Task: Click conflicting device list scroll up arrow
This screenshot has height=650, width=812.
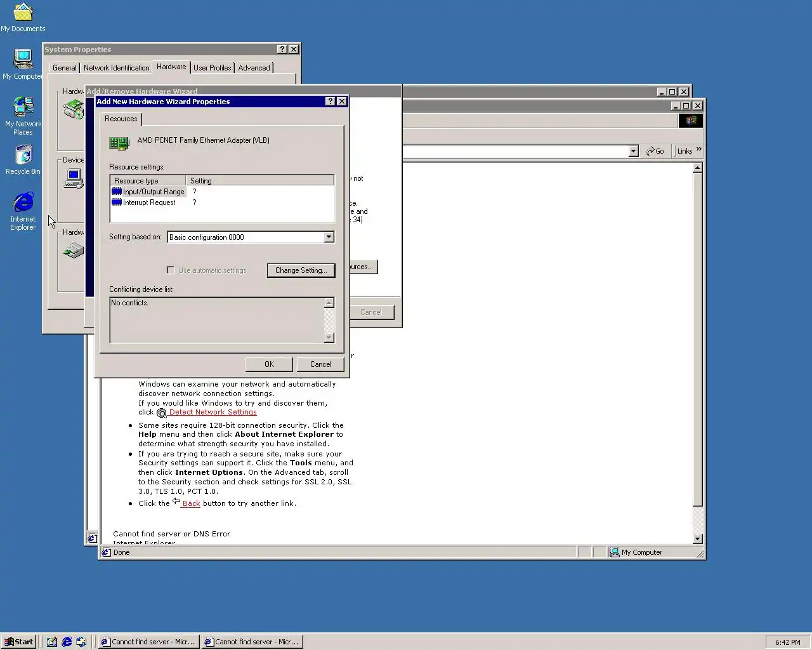Action: [329, 303]
